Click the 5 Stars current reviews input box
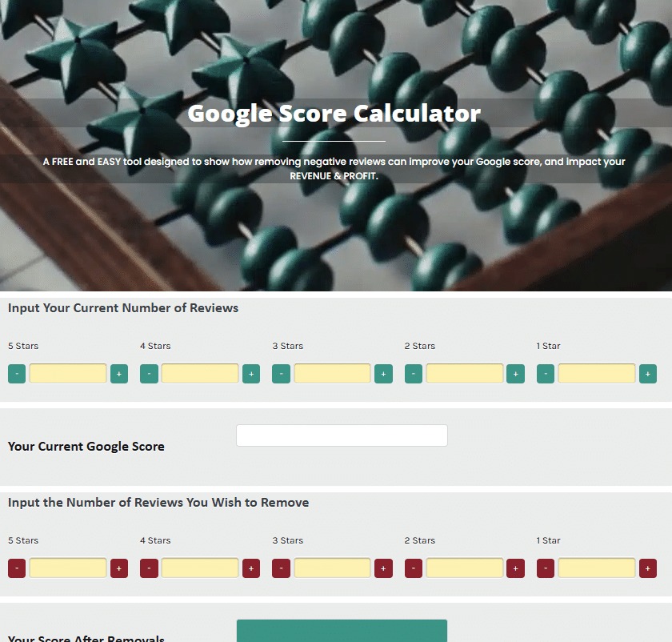 68,373
